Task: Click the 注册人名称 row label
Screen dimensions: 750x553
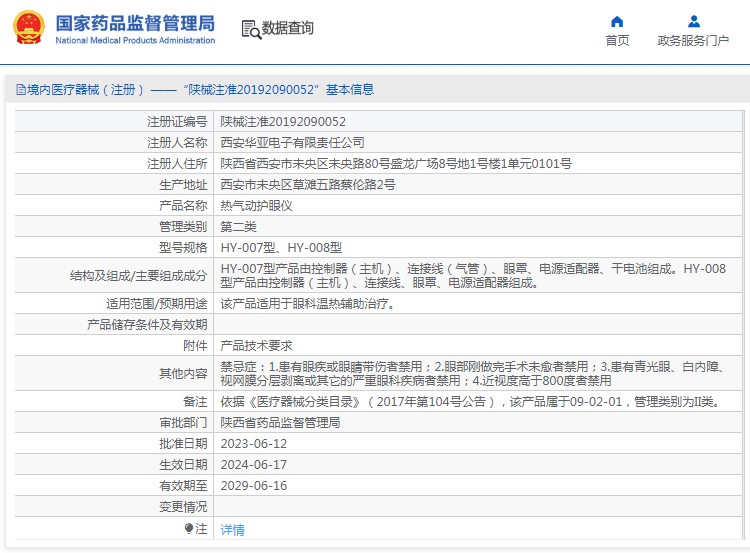Action: tap(177, 143)
